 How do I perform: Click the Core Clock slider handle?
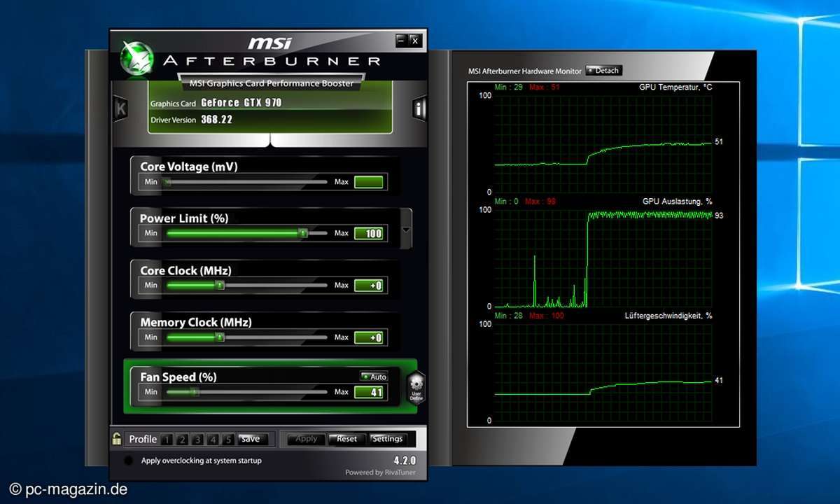click(220, 286)
